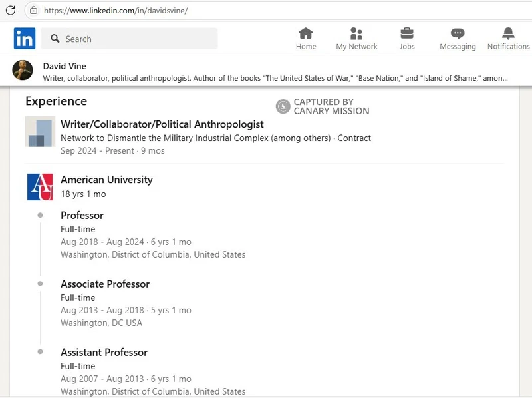This screenshot has width=532, height=398.
Task: Click 'Sep 2024 - Present · 9 mos' text
Action: pyautogui.click(x=112, y=151)
